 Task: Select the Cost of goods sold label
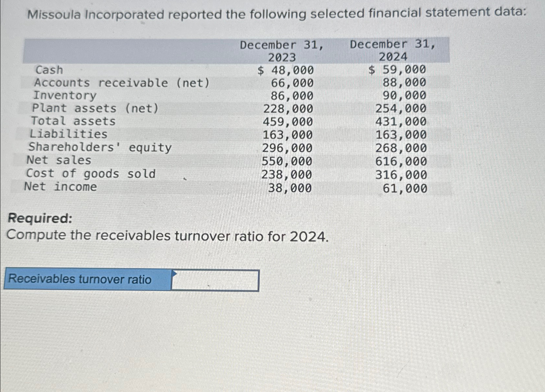[x=91, y=174]
